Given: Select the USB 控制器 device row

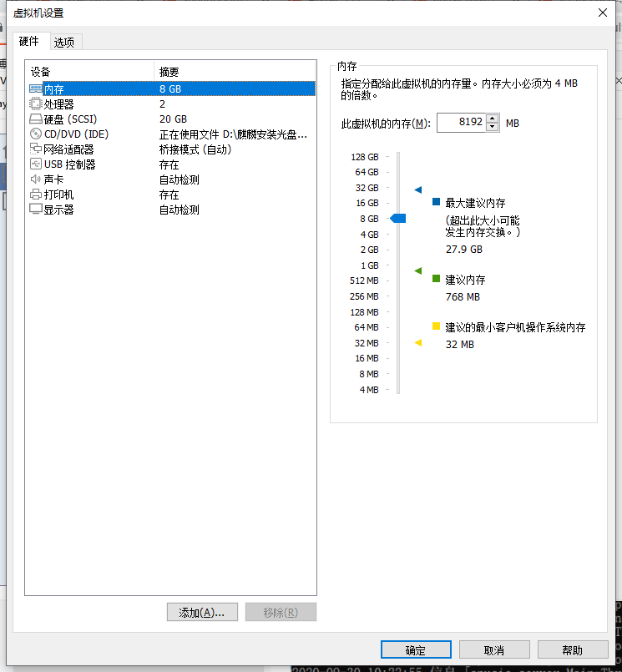Looking at the screenshot, I should click(x=171, y=164).
